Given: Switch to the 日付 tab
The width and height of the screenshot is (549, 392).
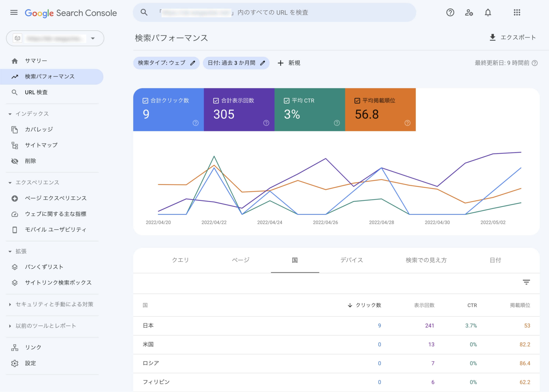Looking at the screenshot, I should tap(495, 260).
